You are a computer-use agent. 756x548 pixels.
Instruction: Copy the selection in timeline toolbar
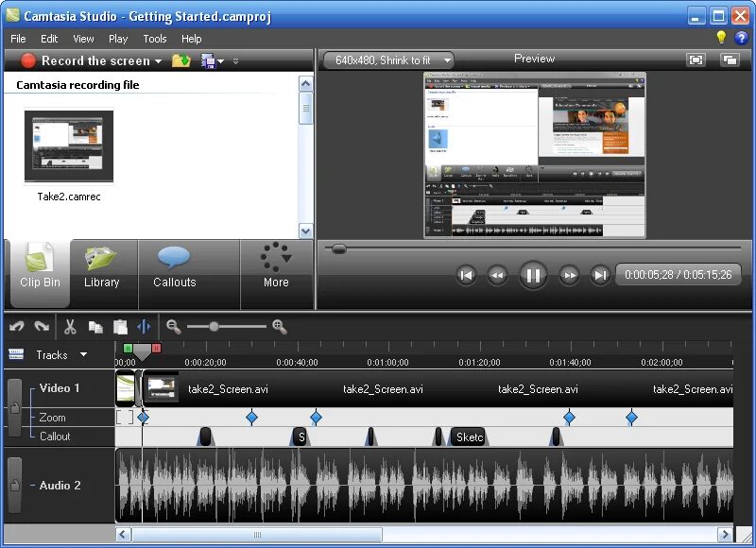click(x=95, y=327)
